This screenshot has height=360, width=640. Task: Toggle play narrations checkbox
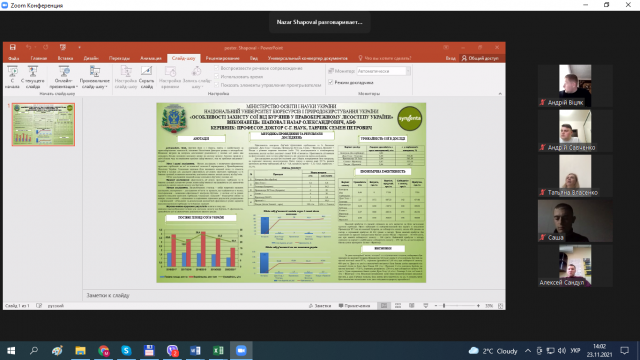(216, 68)
